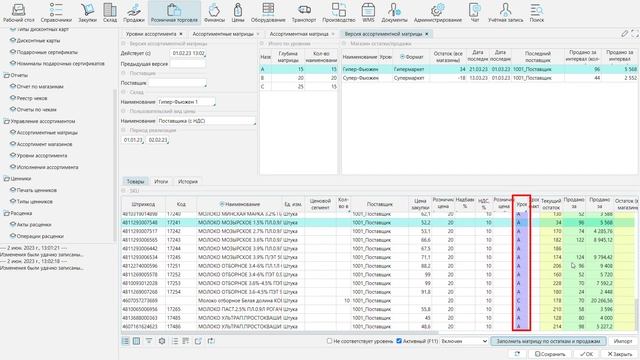Toggle the Активный (F11) checkbox

point(399,341)
